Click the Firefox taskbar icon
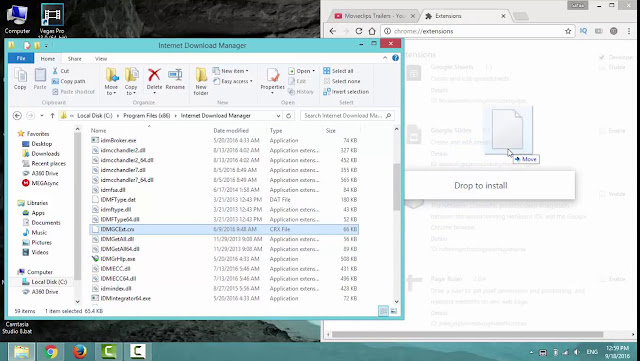Screen dimensions: 640x361 [x=80, y=352]
